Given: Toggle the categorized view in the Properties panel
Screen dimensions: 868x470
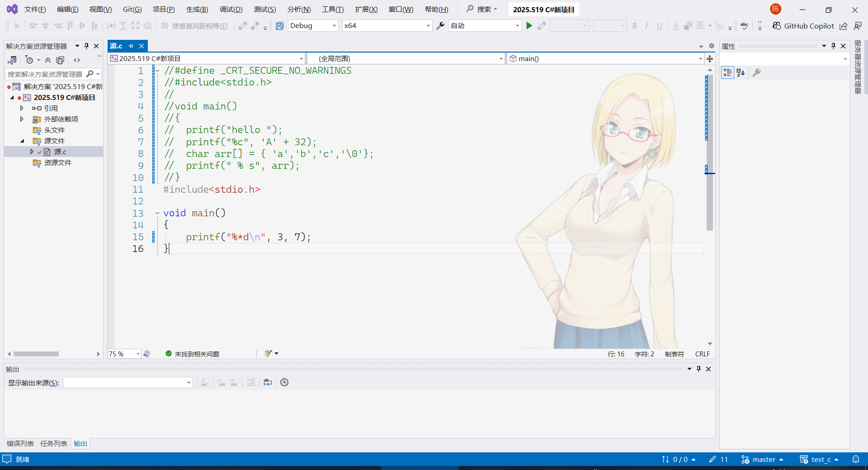Looking at the screenshot, I should click(x=727, y=72).
